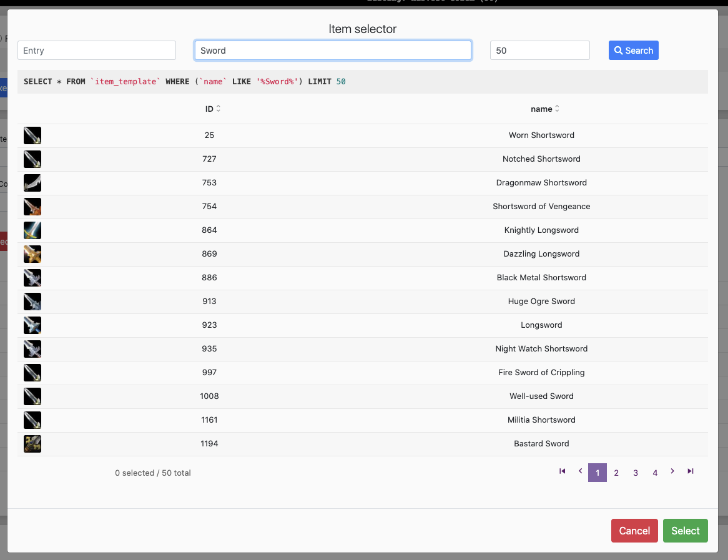
Task: Click the Huge Ogre Sword icon
Action: click(x=32, y=302)
